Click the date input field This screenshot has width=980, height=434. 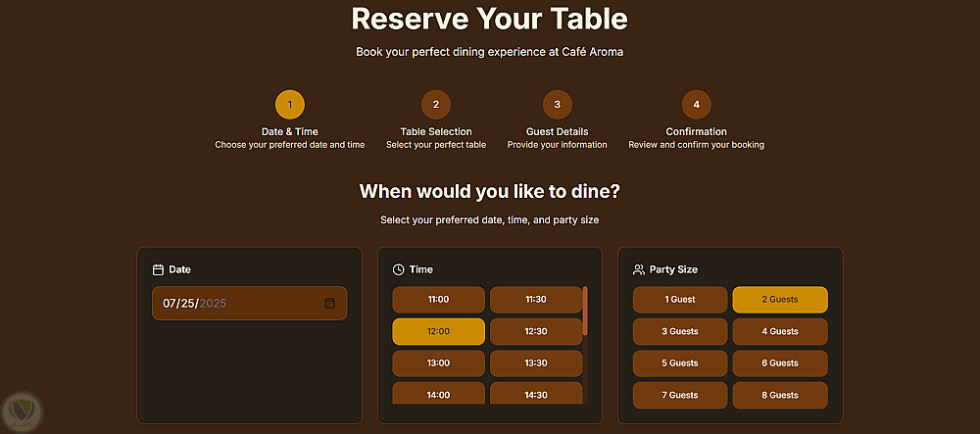click(235, 304)
